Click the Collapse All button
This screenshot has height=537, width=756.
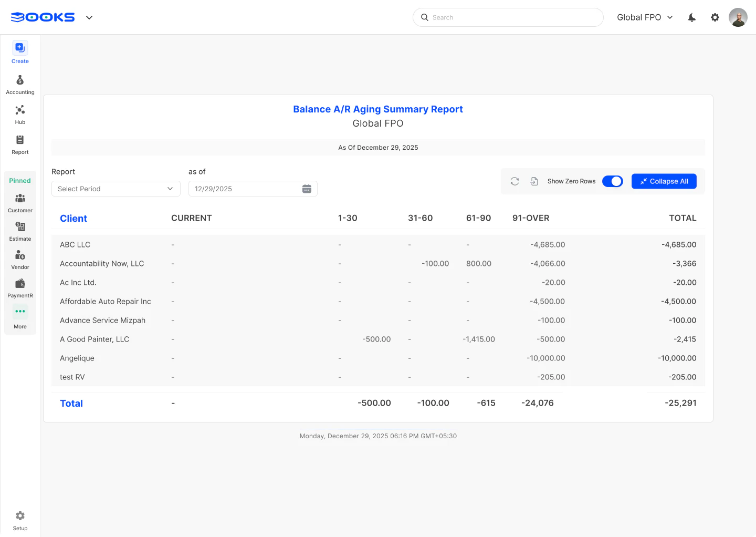(x=664, y=181)
